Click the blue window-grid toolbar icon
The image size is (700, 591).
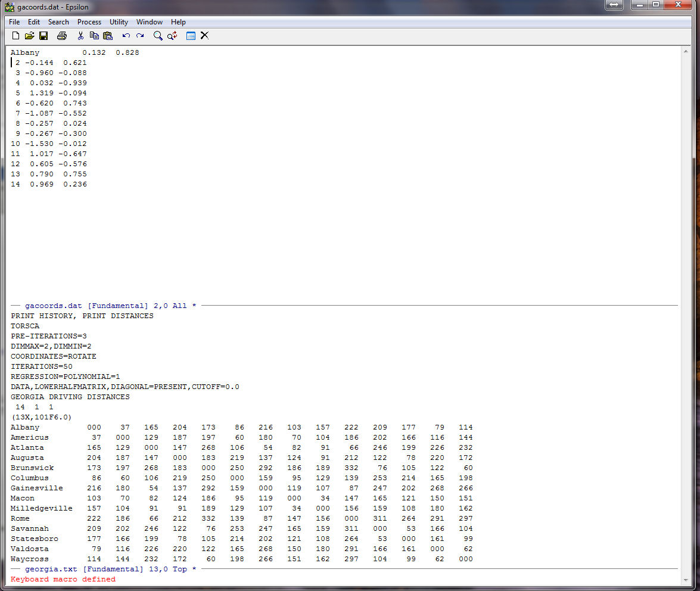[191, 36]
